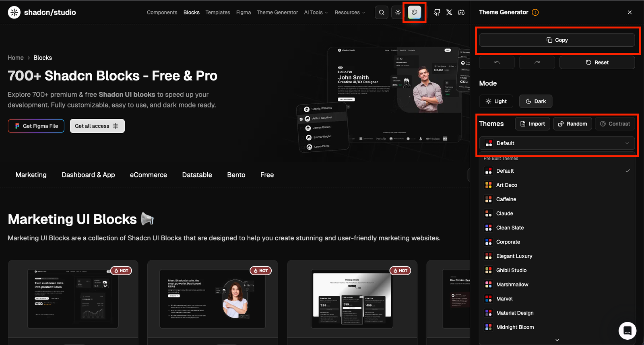
Task: Click the search icon in the navbar
Action: pos(382,12)
